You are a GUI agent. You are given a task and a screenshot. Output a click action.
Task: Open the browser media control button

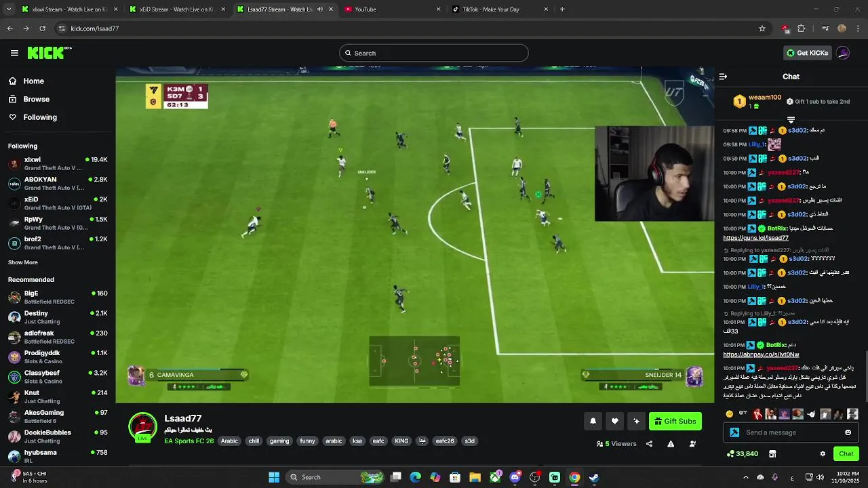825,28
